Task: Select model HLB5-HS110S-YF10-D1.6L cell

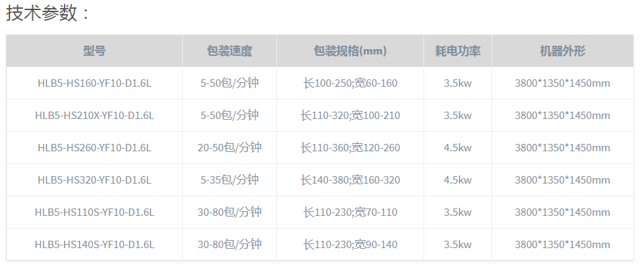Action: click(95, 212)
